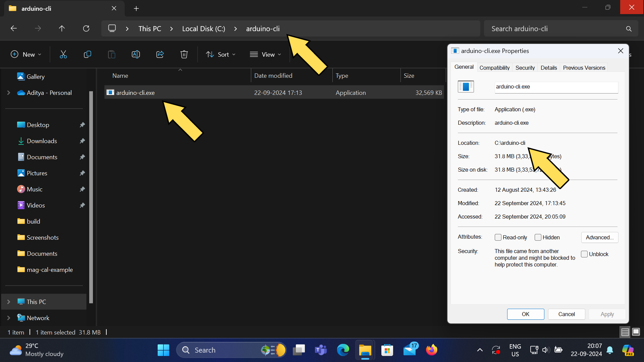Click the Paste clipboard icon
644x362 pixels.
(111, 54)
